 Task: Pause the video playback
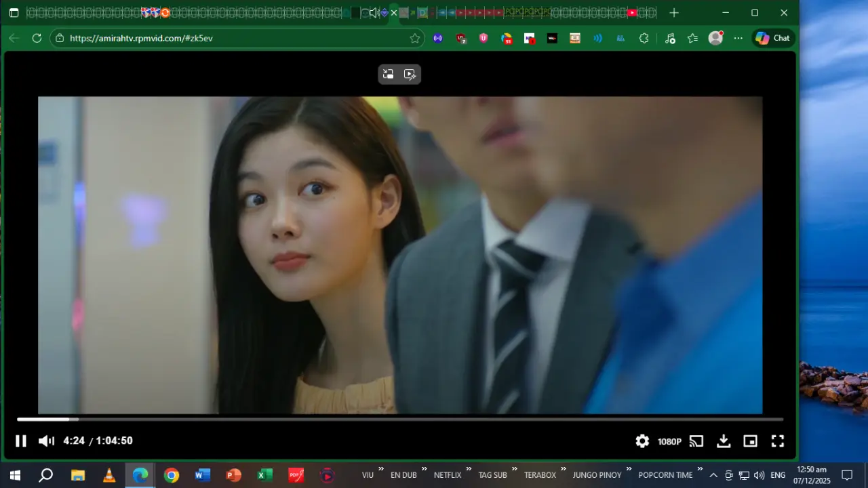21,441
